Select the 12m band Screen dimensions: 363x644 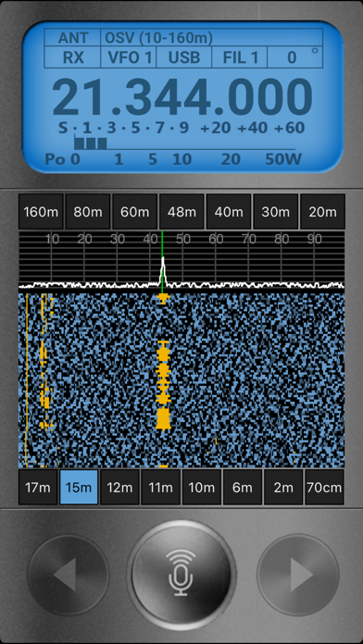click(119, 488)
